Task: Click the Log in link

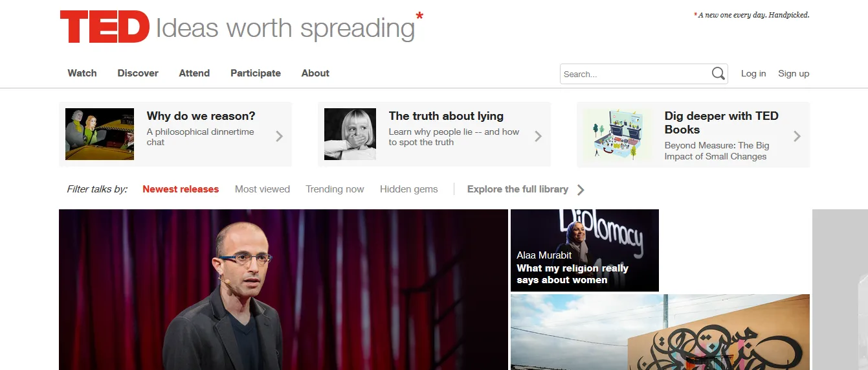Action: (753, 73)
